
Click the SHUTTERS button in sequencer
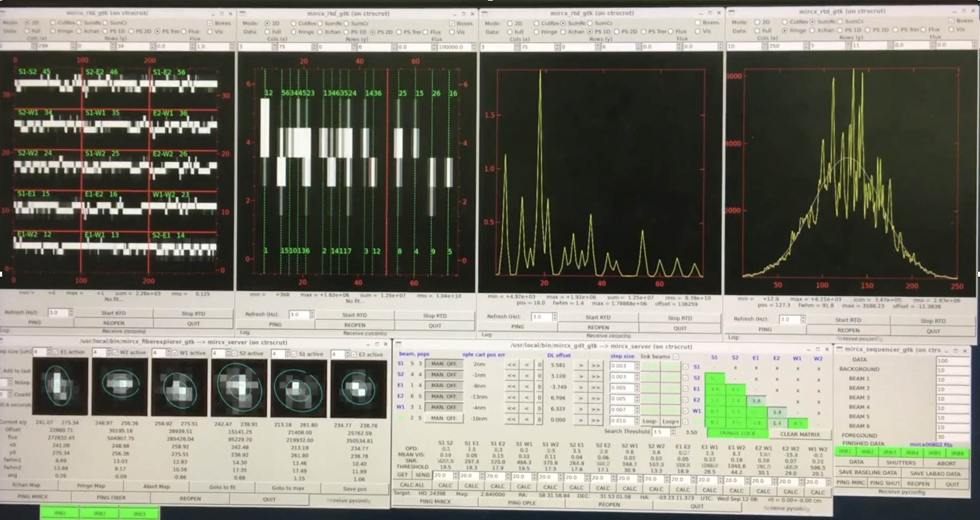click(x=901, y=463)
